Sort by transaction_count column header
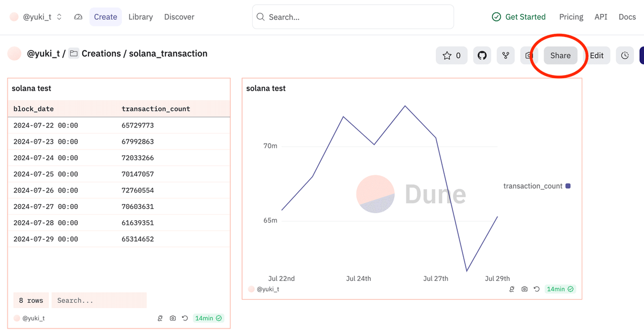Image resolution: width=644 pixels, height=336 pixels. tap(156, 109)
